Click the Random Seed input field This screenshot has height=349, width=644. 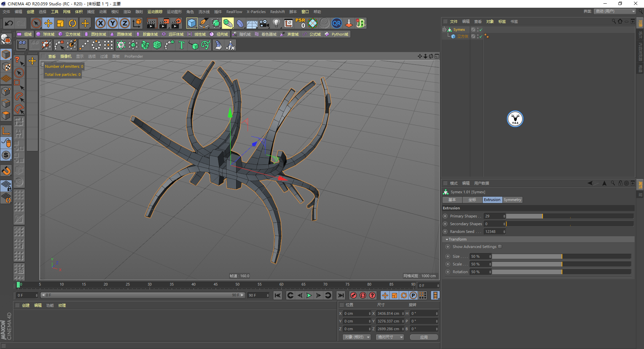pyautogui.click(x=493, y=232)
